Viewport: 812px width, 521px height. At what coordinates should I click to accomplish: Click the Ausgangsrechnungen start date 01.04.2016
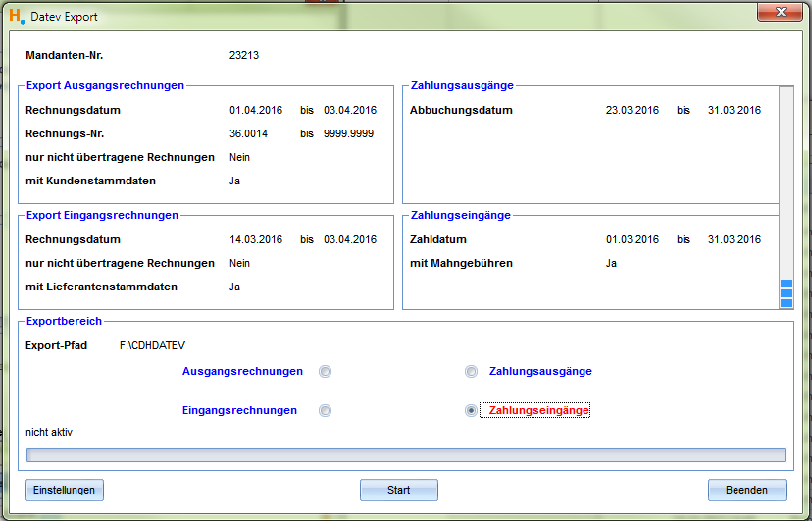(256, 110)
